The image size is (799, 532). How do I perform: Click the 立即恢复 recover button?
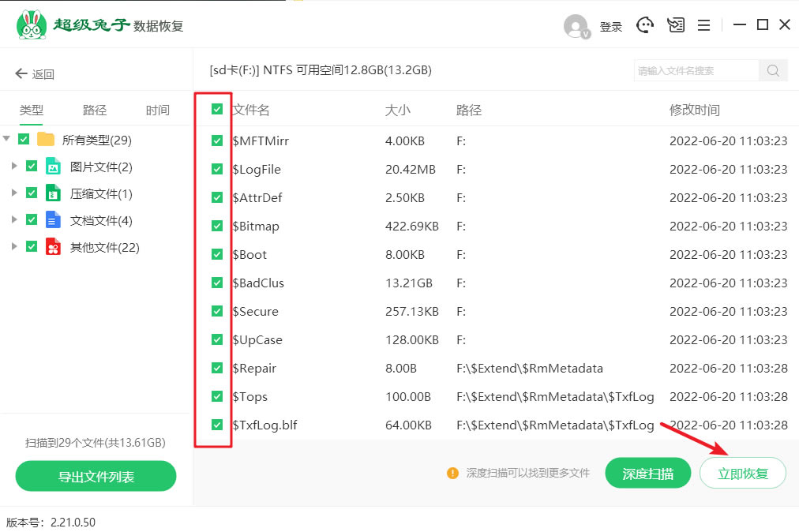click(742, 472)
